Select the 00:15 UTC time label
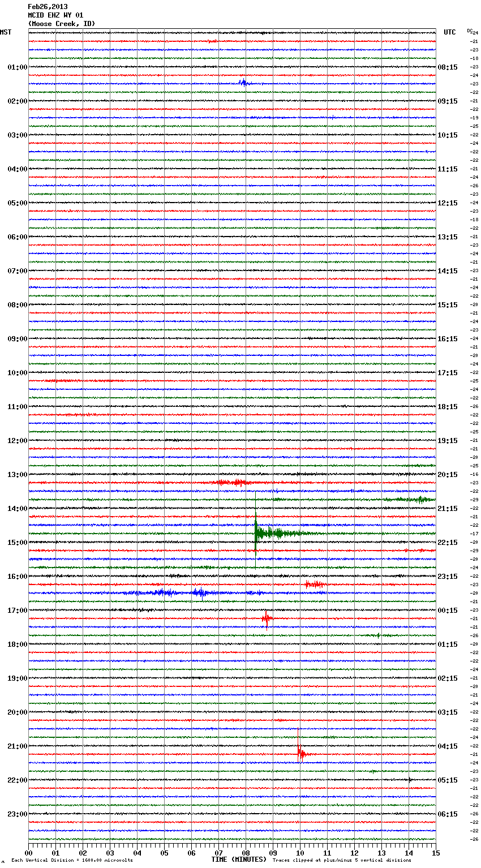The height and width of the screenshot is (868, 481). (x=448, y=611)
